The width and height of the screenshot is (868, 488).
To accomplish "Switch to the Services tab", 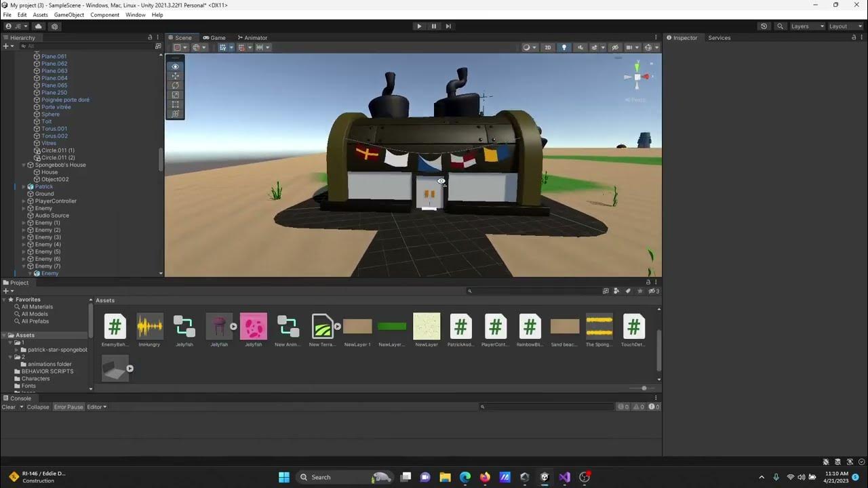I will (719, 38).
